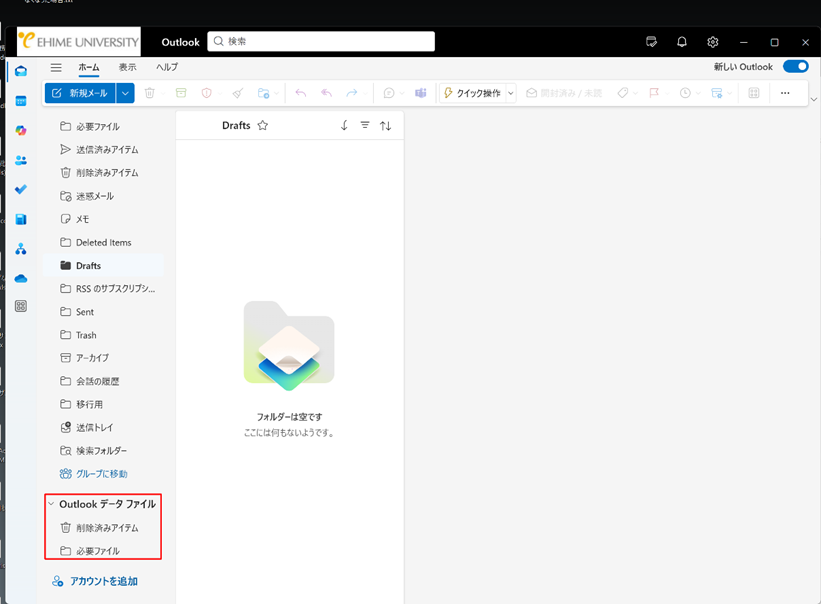Toggle the 新しい Outlook switch

(795, 67)
